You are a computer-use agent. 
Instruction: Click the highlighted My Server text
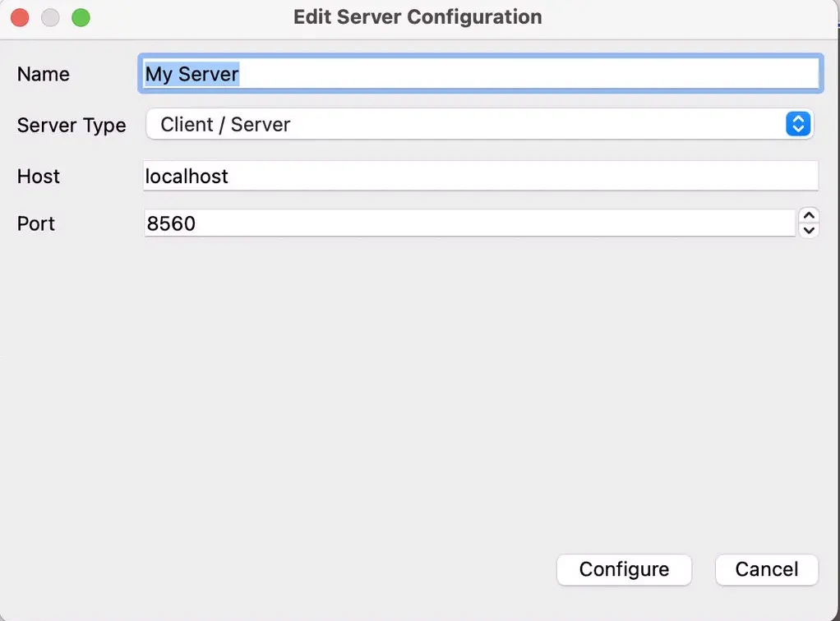pyautogui.click(x=192, y=74)
